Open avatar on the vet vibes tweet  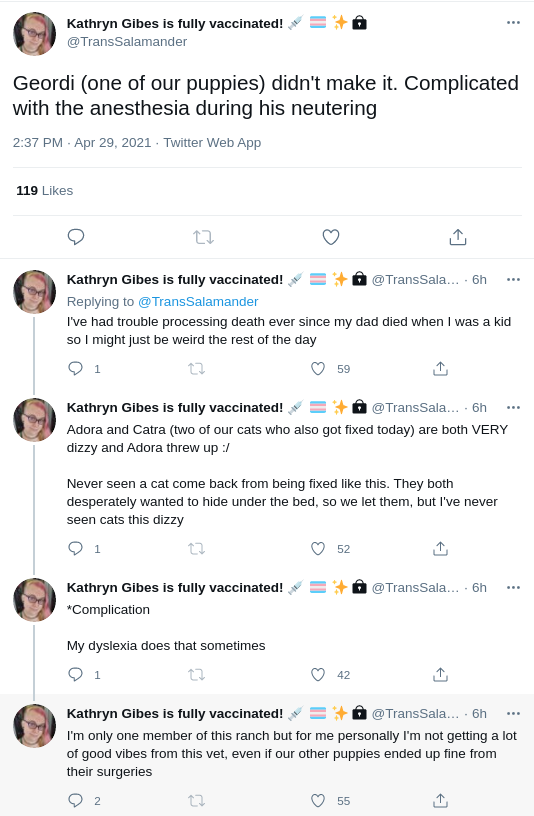click(34, 725)
